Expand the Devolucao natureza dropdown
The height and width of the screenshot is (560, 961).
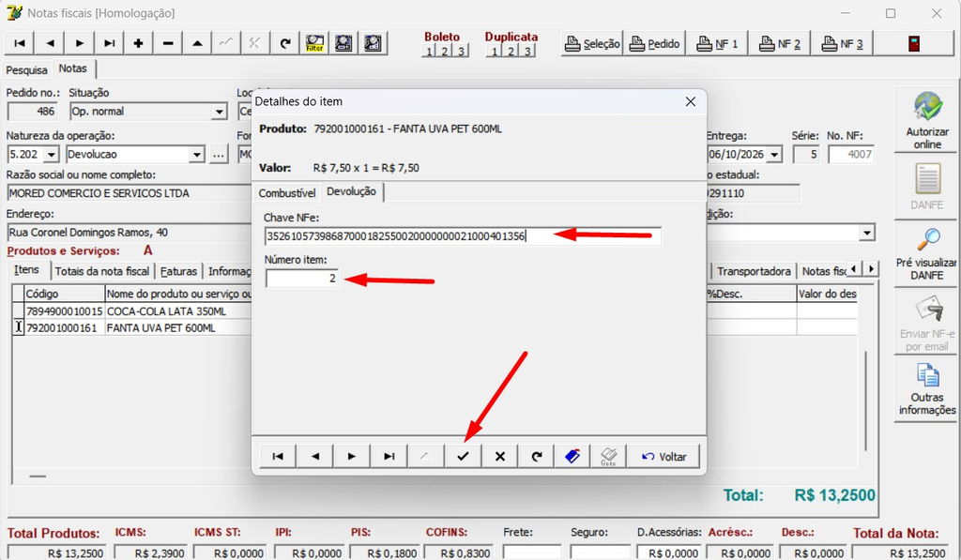coord(197,155)
